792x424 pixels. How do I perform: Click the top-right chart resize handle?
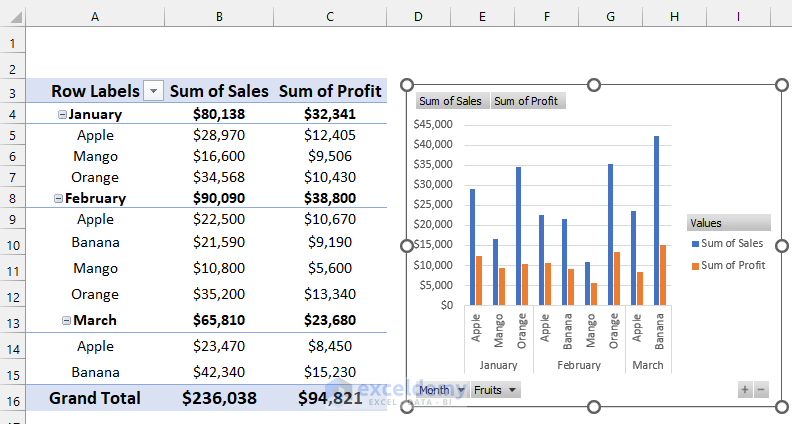click(781, 85)
